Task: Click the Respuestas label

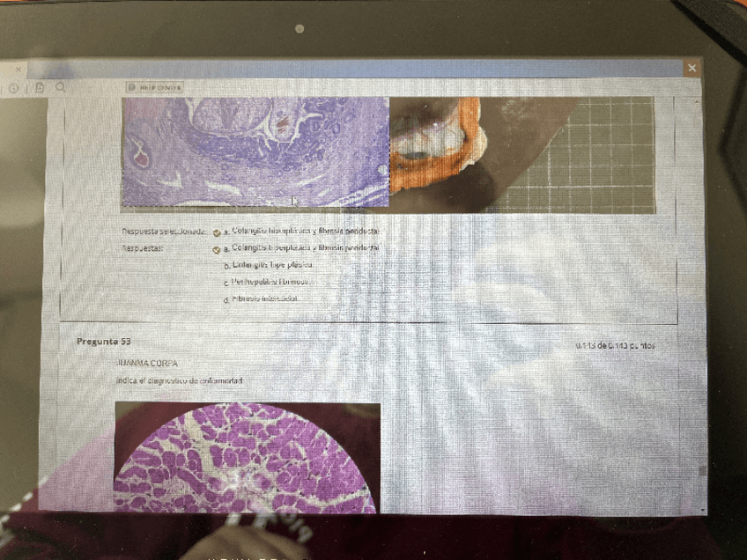Action: point(143,248)
